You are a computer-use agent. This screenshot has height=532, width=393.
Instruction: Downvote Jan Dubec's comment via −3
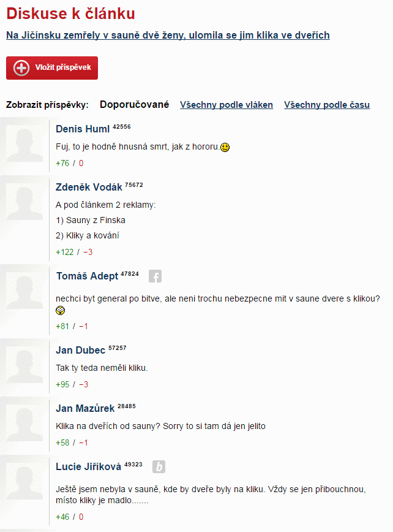[84, 384]
